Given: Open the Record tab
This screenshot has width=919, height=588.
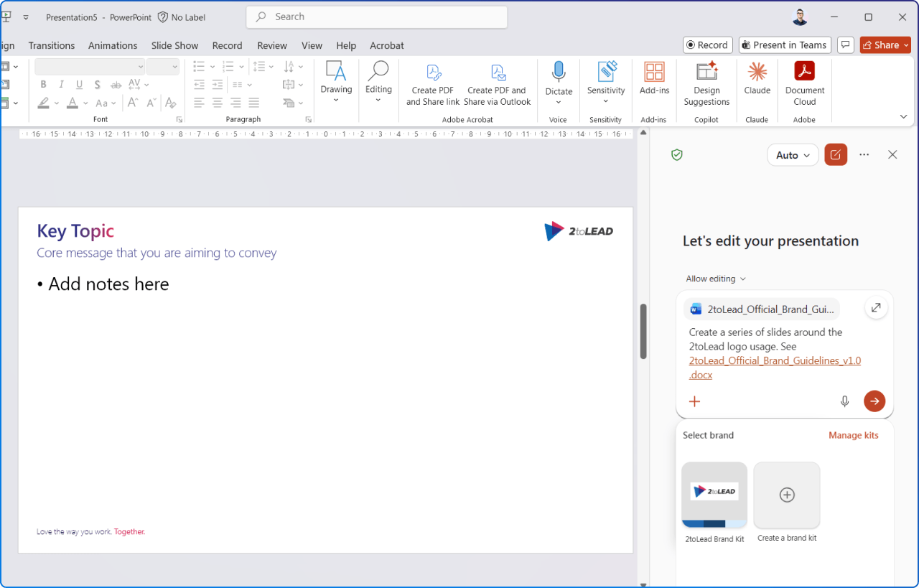Looking at the screenshot, I should click(x=227, y=45).
